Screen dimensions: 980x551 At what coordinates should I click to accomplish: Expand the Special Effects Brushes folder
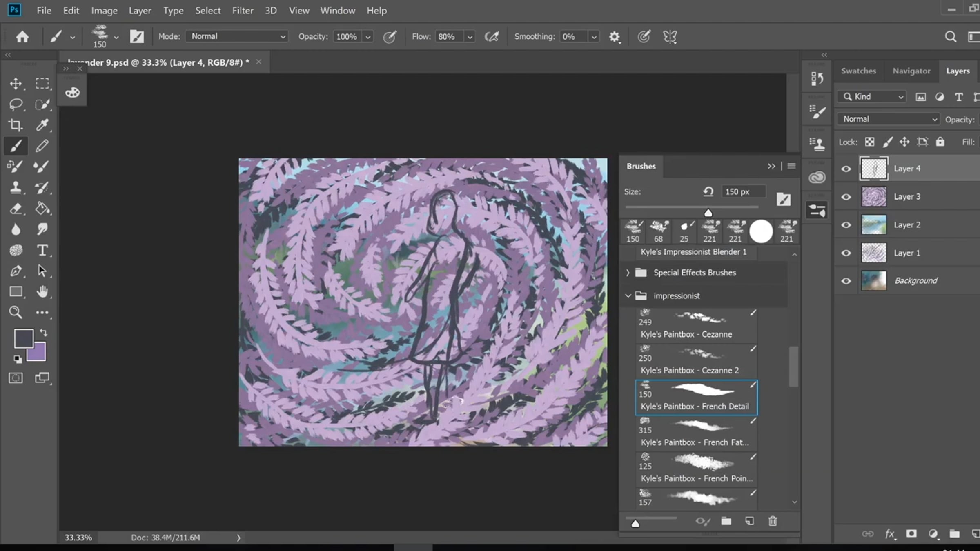coord(628,273)
